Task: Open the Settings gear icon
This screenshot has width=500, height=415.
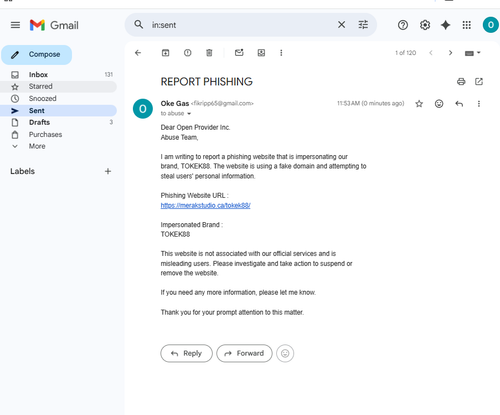Action: (425, 25)
